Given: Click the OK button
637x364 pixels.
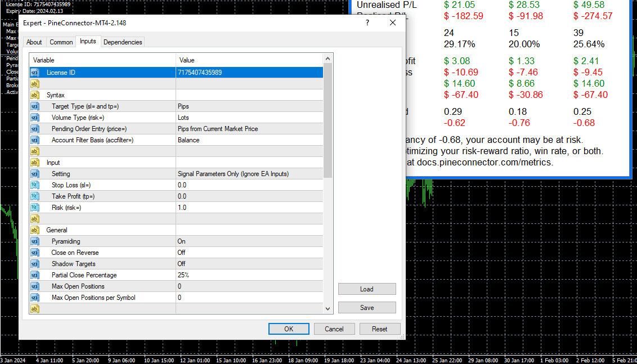Looking at the screenshot, I should click(x=289, y=329).
